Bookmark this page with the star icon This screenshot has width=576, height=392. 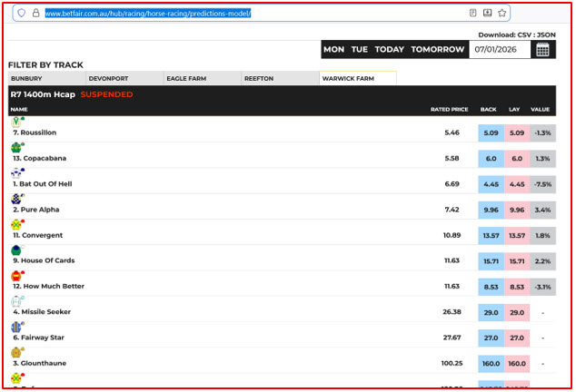coord(502,14)
